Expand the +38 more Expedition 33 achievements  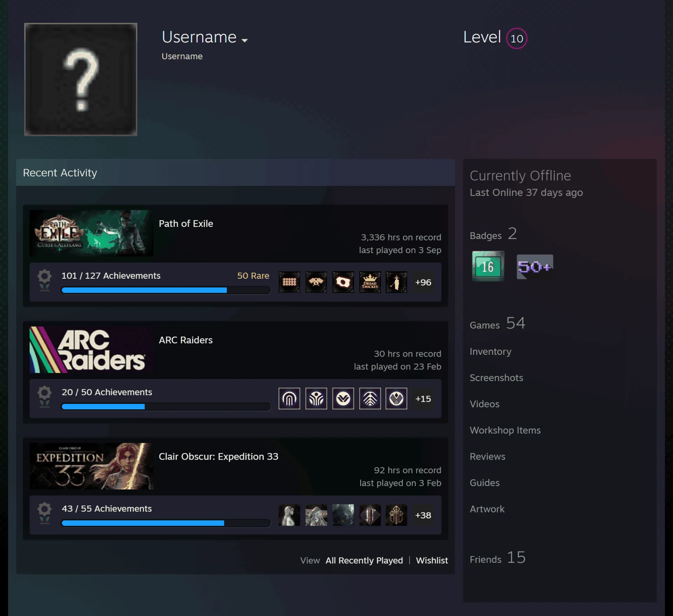coord(423,515)
